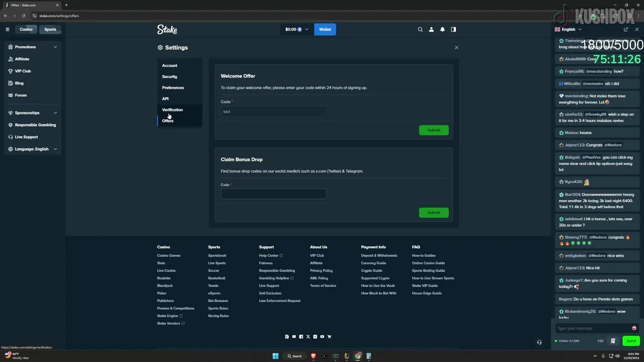The width and height of the screenshot is (644, 362).
Task: Open emoji picker in chat input
Action: coord(634,328)
